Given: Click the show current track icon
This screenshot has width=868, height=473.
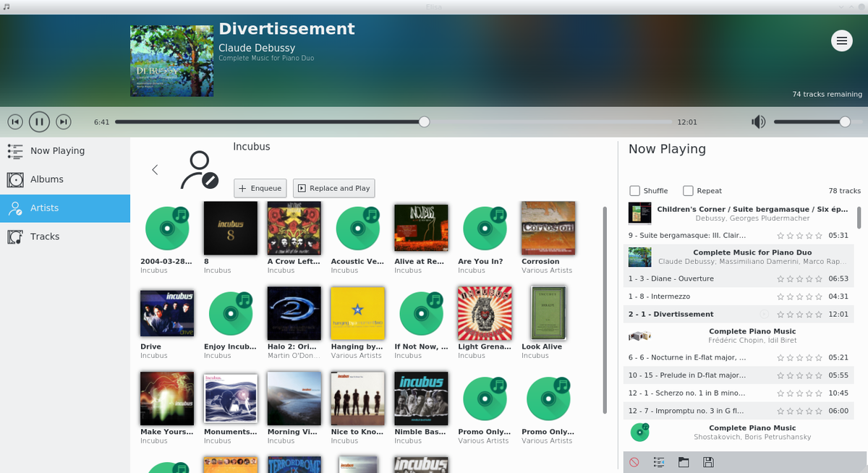Looking at the screenshot, I should pyautogui.click(x=659, y=462).
